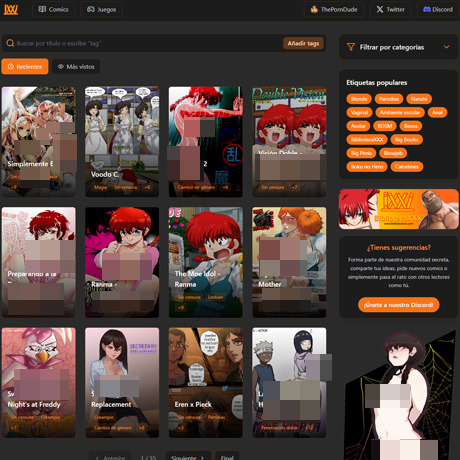Image resolution: width=460 pixels, height=460 pixels.
Task: Visit the ThePornDude link
Action: (x=334, y=9)
